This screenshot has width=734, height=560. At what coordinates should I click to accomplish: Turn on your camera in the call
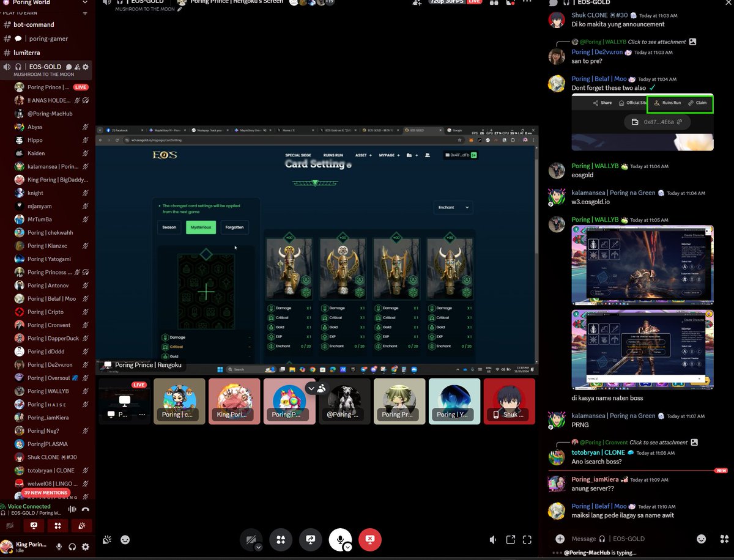point(250,540)
